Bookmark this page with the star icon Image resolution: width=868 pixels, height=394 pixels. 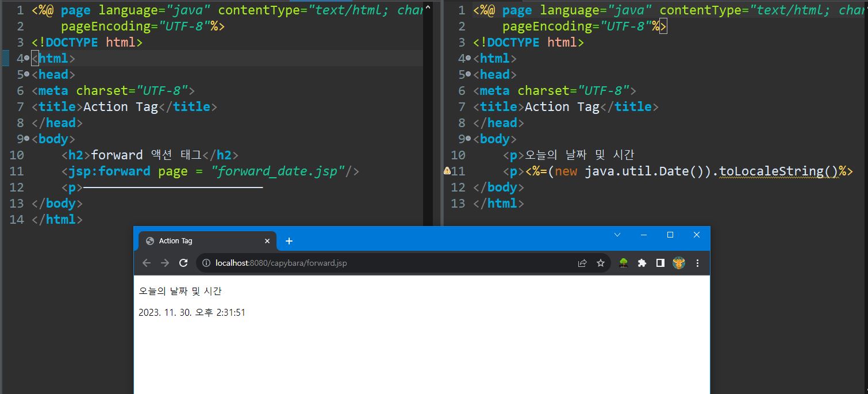[x=601, y=263]
